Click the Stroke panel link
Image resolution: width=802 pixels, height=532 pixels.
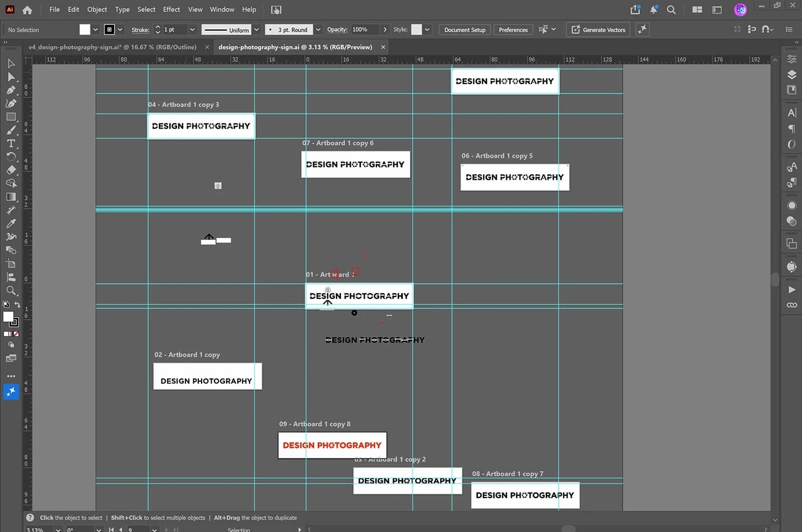point(140,29)
